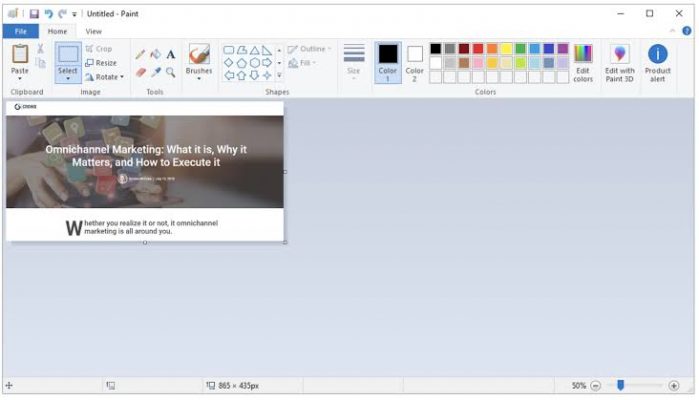Pick the yellow color swatch
Viewport: 699px width, 400px height.
pyautogui.click(x=506, y=49)
